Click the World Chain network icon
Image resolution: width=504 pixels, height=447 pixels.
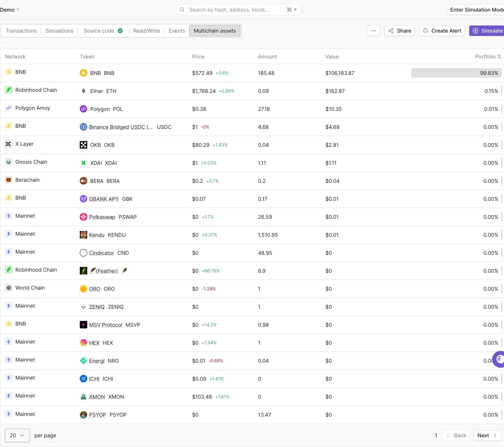click(x=9, y=288)
